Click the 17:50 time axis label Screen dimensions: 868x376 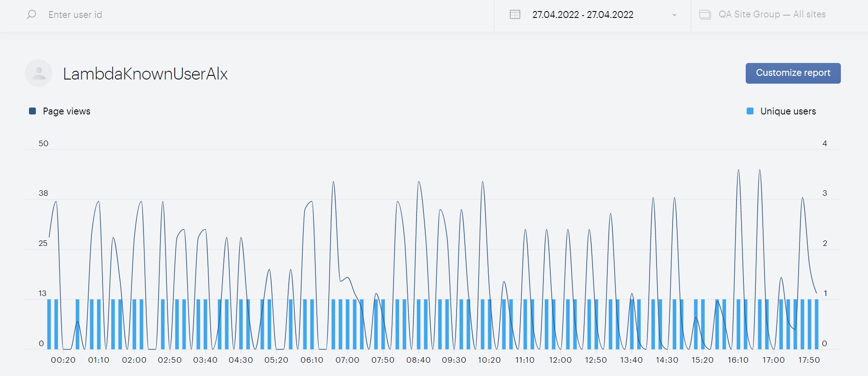coord(809,360)
